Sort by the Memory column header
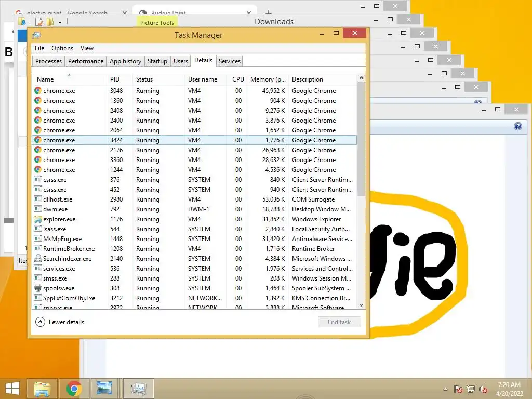This screenshot has height=399, width=532. [x=268, y=79]
